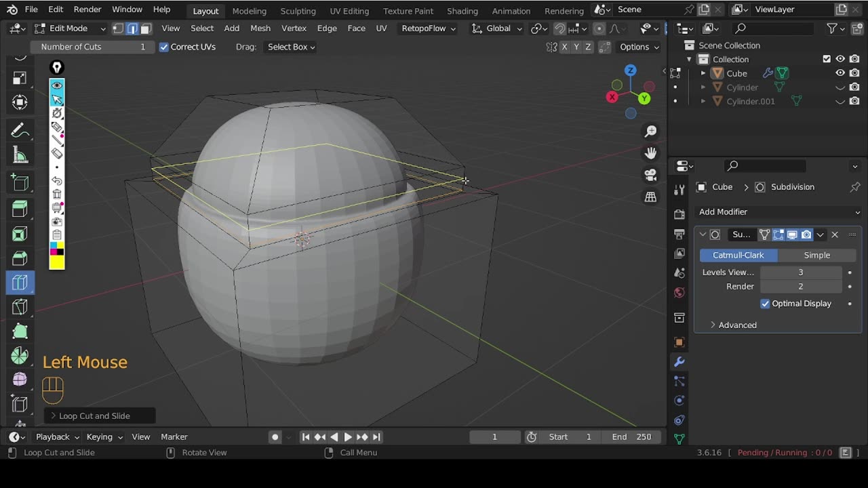Open the Drag Select Box dropdown

coord(291,47)
